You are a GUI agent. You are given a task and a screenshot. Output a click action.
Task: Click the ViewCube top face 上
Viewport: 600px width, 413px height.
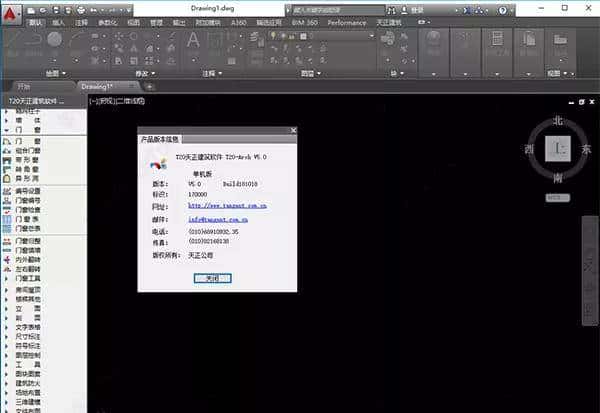559,147
